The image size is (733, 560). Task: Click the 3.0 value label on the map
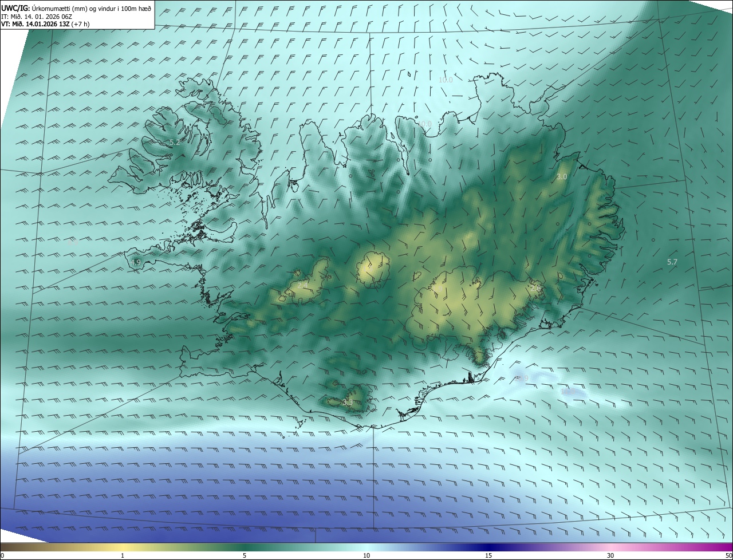click(562, 177)
